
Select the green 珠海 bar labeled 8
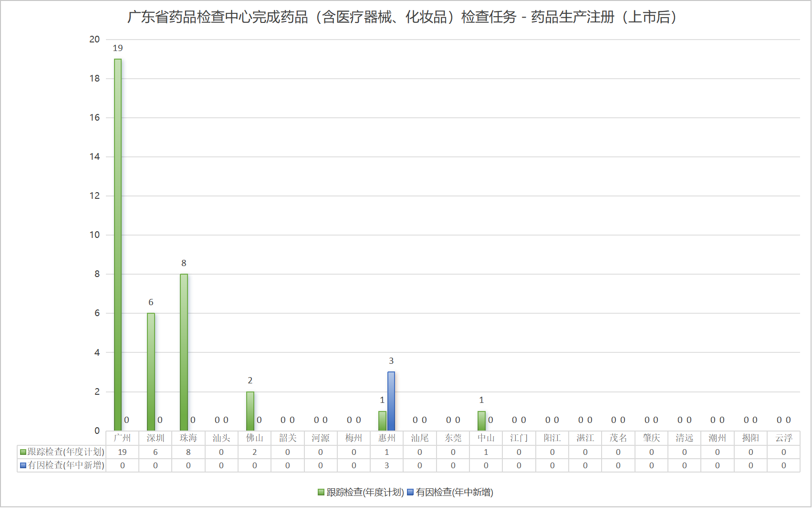tap(184, 352)
